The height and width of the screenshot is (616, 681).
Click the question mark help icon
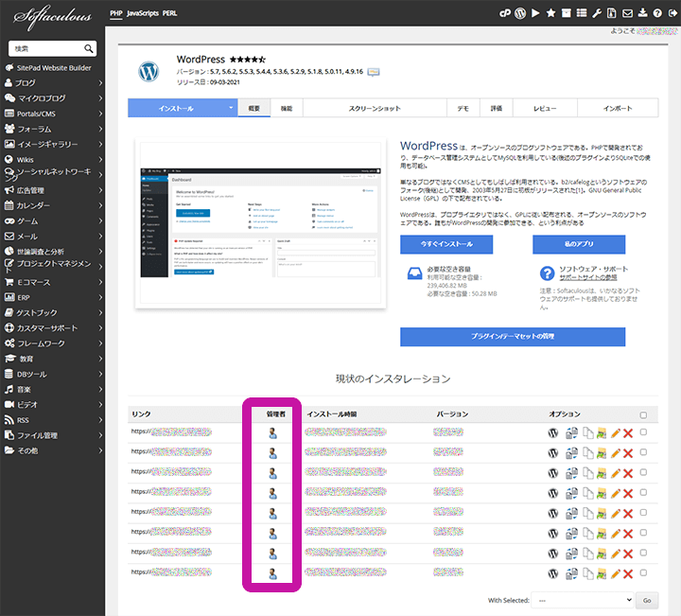click(656, 13)
